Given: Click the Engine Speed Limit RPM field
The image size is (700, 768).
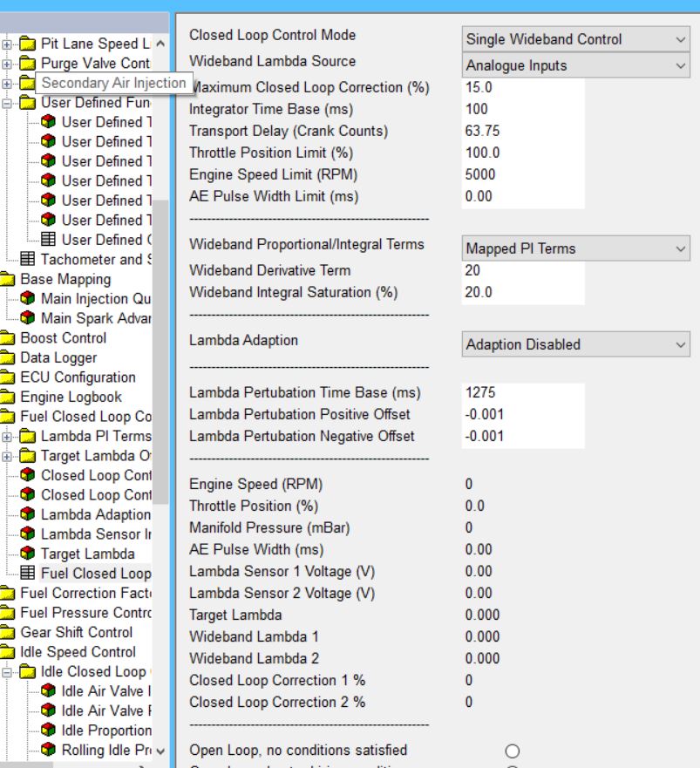Looking at the screenshot, I should pyautogui.click(x=523, y=174).
